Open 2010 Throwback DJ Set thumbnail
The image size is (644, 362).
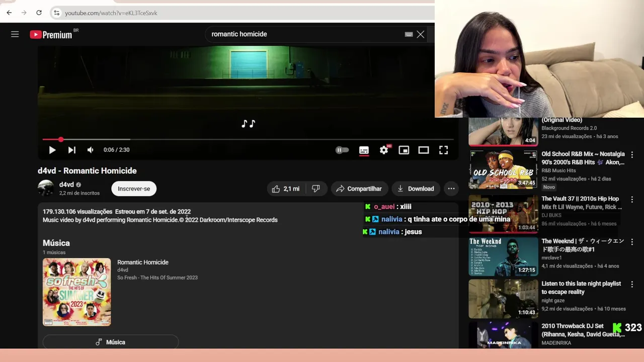coord(503,334)
